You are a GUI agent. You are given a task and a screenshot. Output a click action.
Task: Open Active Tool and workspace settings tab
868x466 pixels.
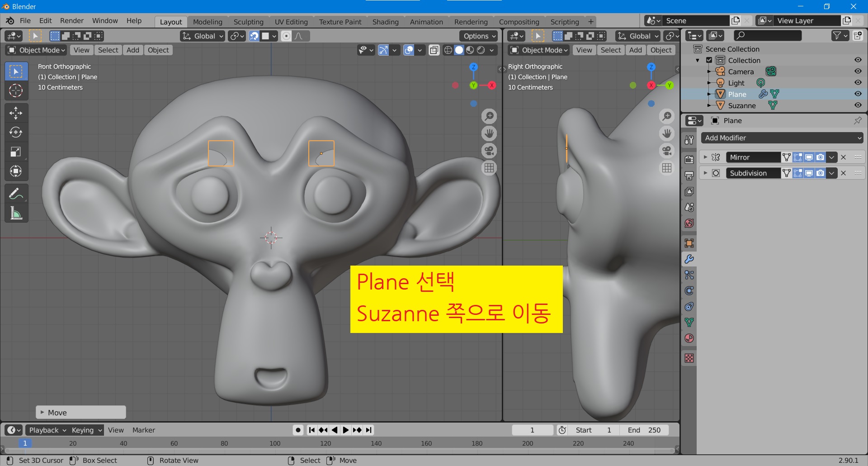689,140
